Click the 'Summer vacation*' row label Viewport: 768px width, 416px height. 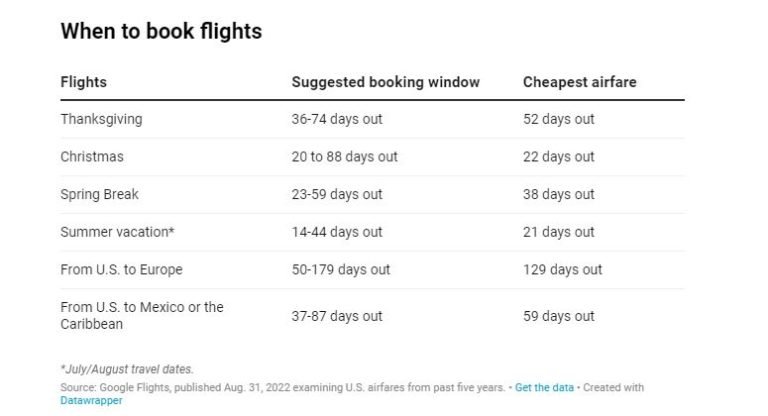[117, 232]
